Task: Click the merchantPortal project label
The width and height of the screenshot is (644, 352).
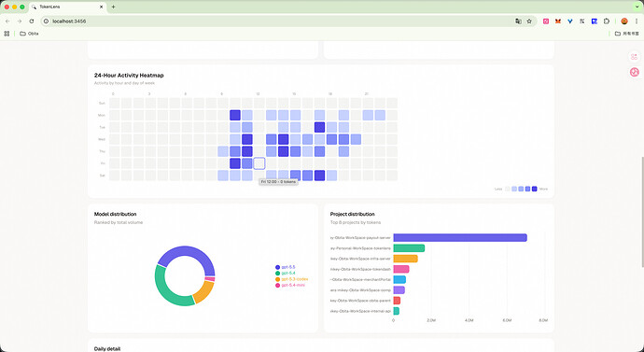Action: (x=360, y=280)
